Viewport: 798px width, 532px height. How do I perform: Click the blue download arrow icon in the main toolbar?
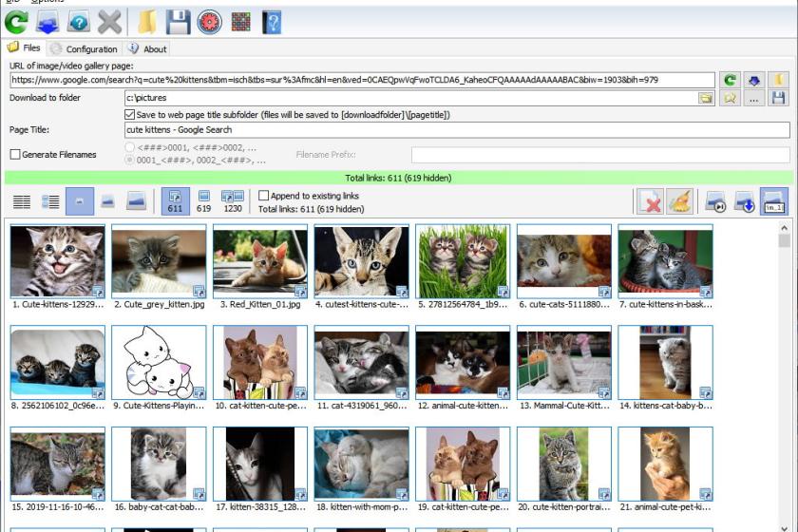click(x=47, y=23)
